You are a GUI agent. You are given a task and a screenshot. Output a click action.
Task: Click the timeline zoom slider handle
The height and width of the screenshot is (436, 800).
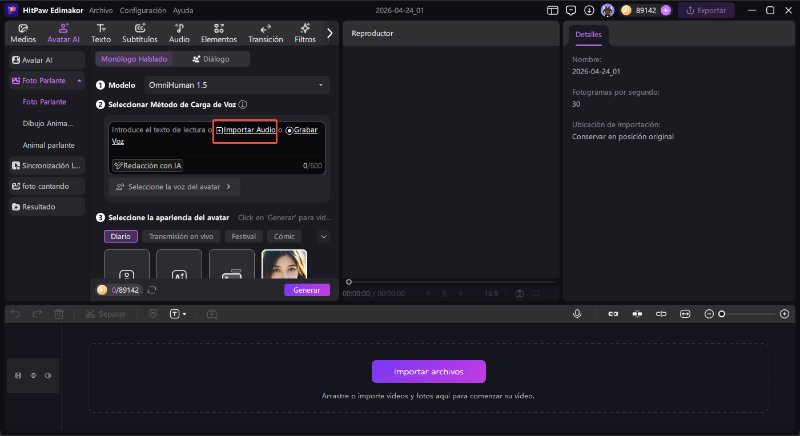[x=721, y=314]
